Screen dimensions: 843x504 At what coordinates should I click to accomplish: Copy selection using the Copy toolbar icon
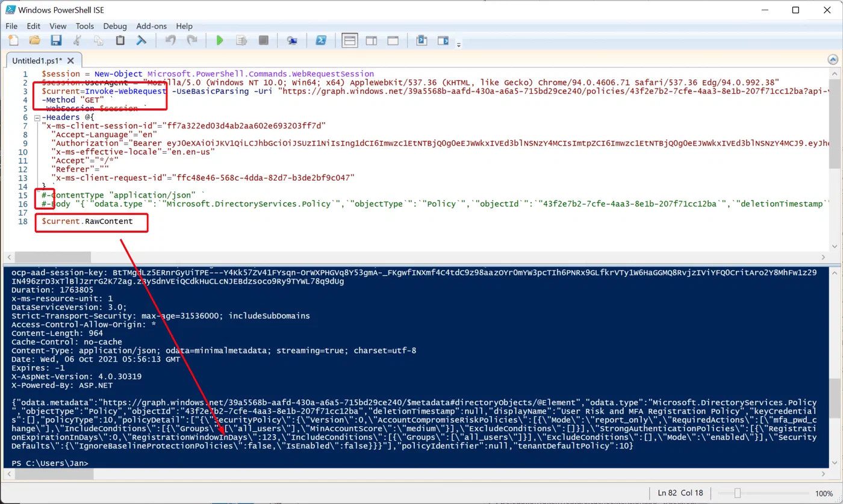[x=99, y=40]
